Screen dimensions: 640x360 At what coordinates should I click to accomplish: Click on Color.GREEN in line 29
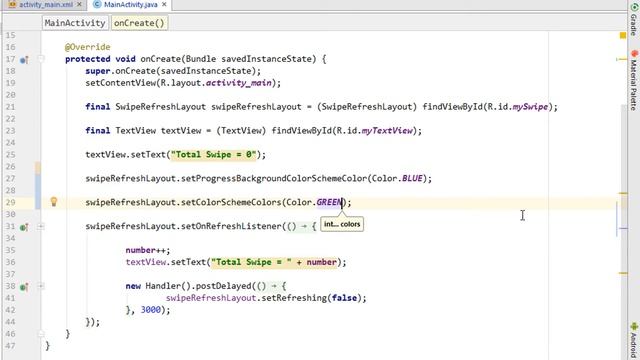click(x=313, y=202)
